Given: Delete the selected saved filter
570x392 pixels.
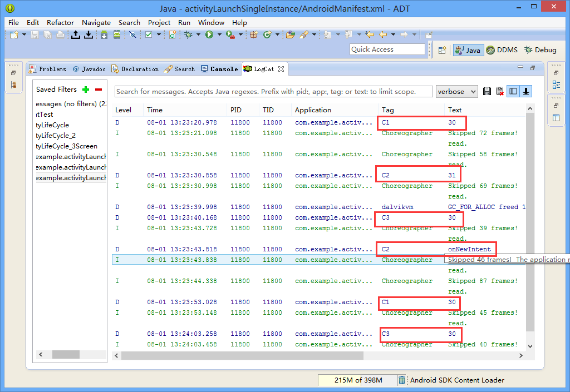Looking at the screenshot, I should [x=99, y=90].
